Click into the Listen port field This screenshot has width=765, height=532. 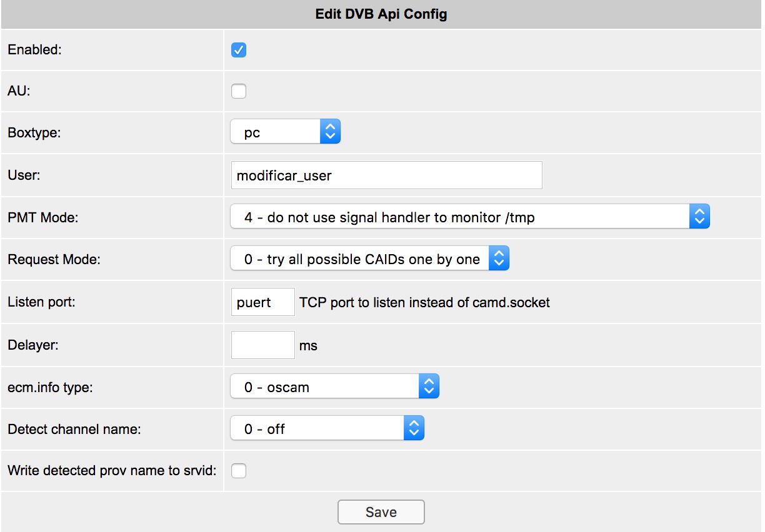pyautogui.click(x=262, y=302)
